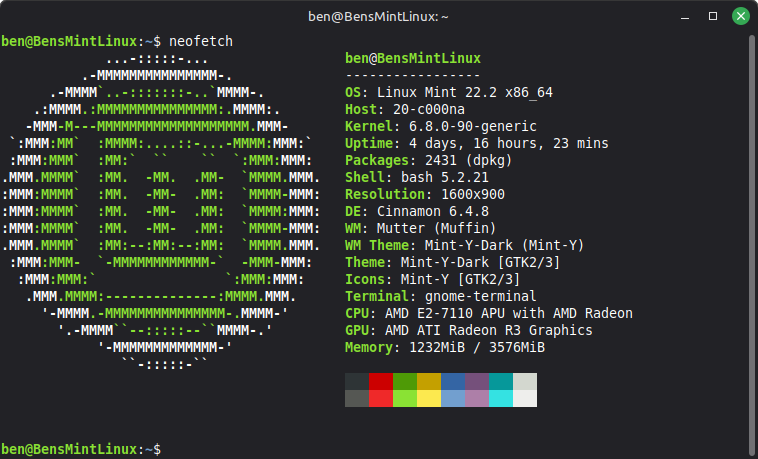This screenshot has height=459, width=758.
Task: Click the dark red color block
Action: [380, 381]
